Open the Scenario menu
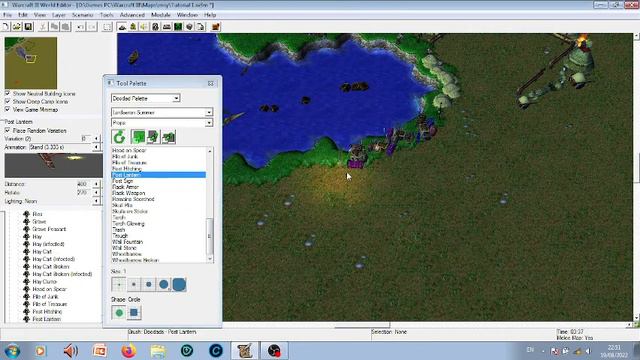640x360 pixels. pos(83,15)
